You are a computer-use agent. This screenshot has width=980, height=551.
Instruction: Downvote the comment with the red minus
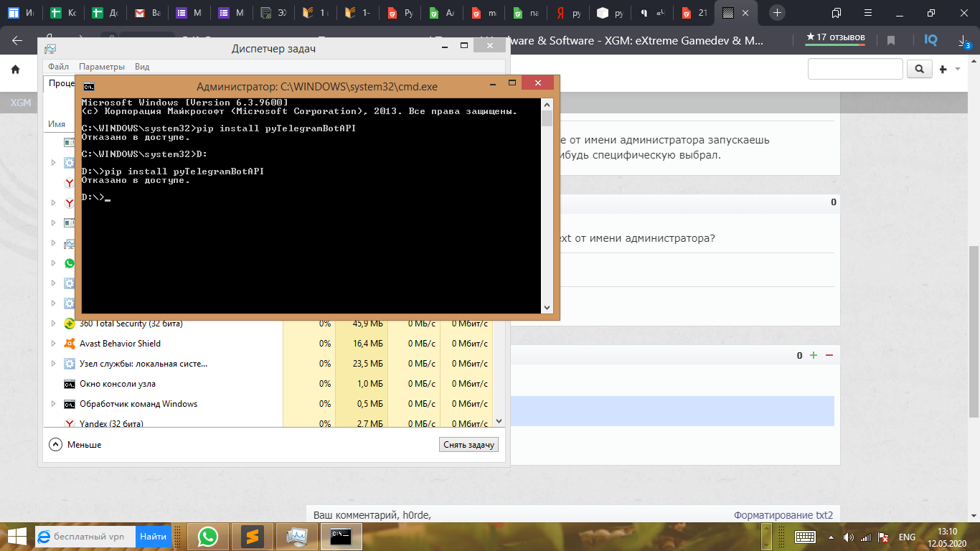[x=829, y=355]
